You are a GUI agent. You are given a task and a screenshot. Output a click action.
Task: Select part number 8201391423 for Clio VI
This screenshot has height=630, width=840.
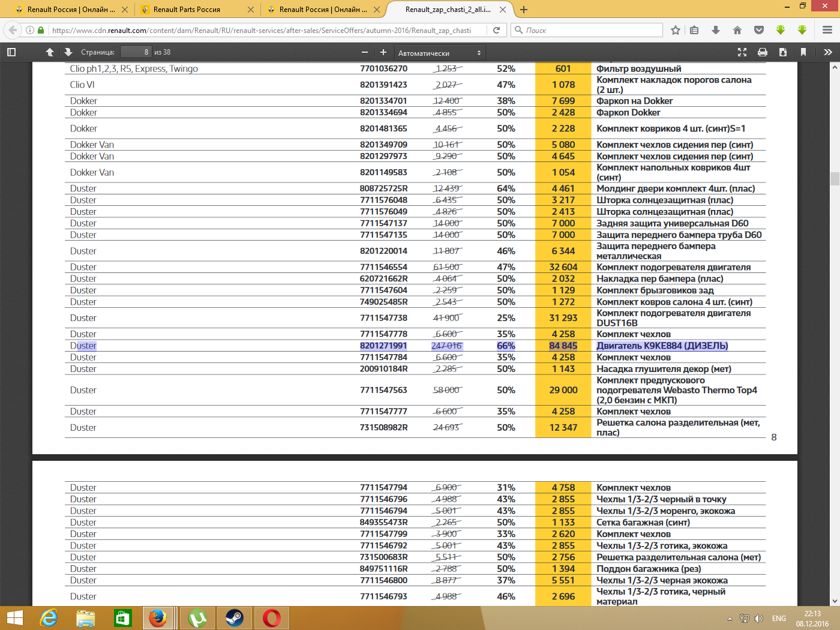[x=383, y=85]
